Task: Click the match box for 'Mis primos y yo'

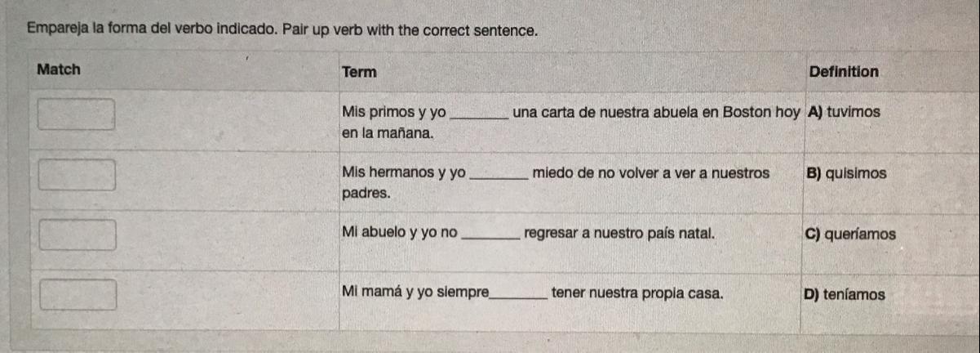Action: 79,114
